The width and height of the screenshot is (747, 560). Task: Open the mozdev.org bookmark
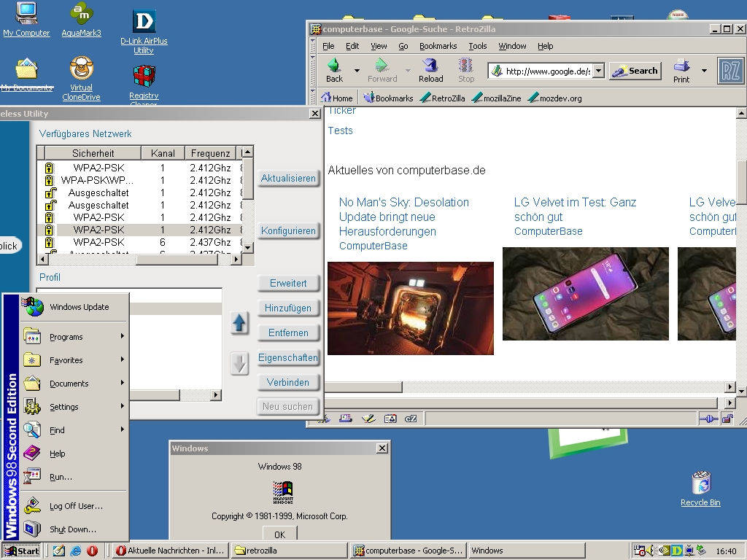pos(555,98)
